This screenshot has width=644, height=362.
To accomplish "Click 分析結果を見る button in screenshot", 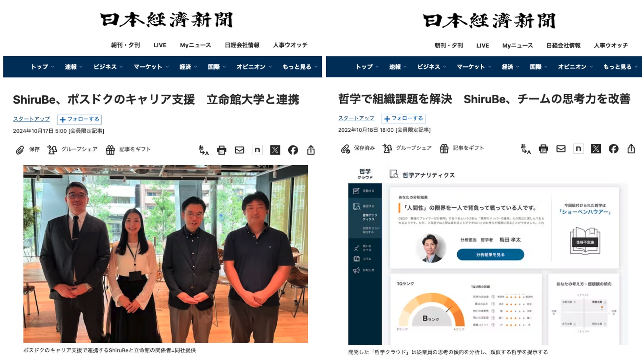I will [490, 254].
